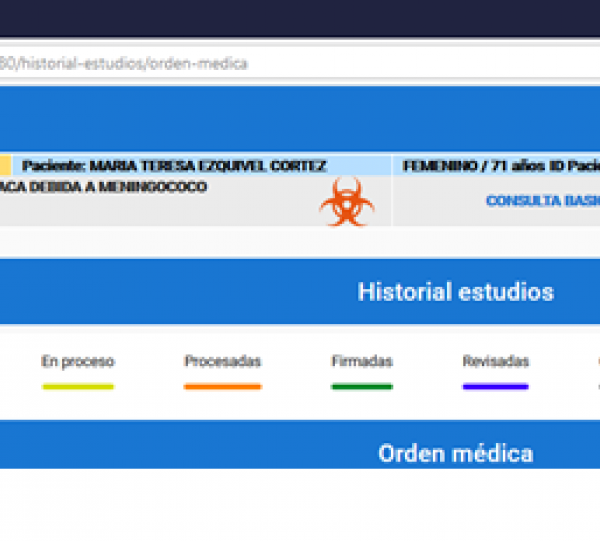The image size is (600, 541).
Task: Click the blue Revisadas color bar
Action: 495,386
